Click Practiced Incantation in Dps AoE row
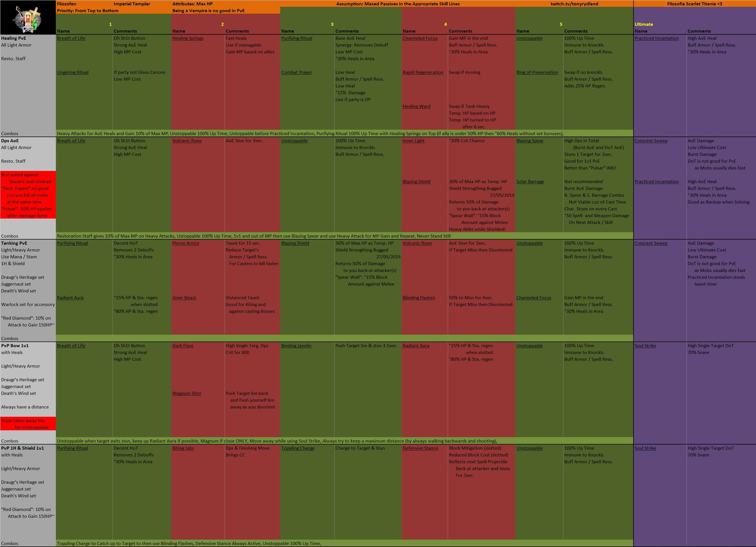Screen dimensions: 756x547 click(657, 182)
